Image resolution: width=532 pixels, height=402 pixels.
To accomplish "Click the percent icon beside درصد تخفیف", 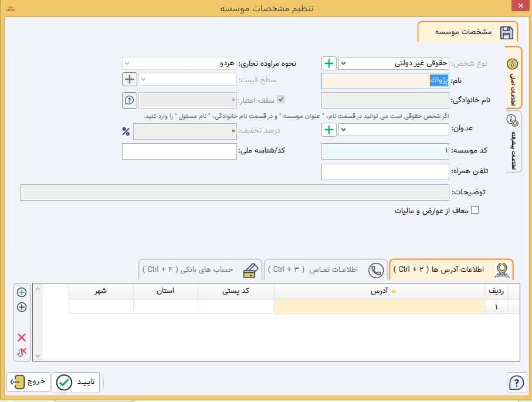I will click(x=126, y=131).
